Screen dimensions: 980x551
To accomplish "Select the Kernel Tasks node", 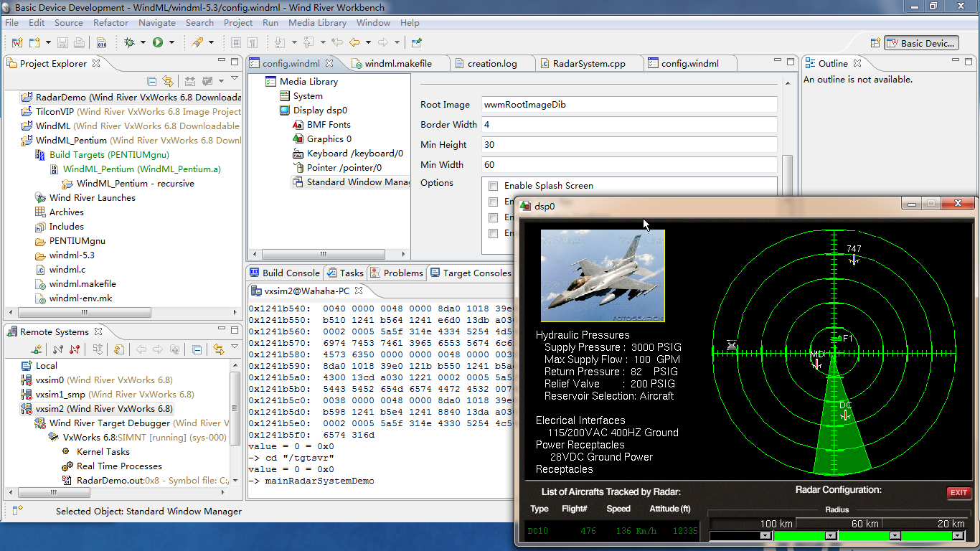I will 103,452.
